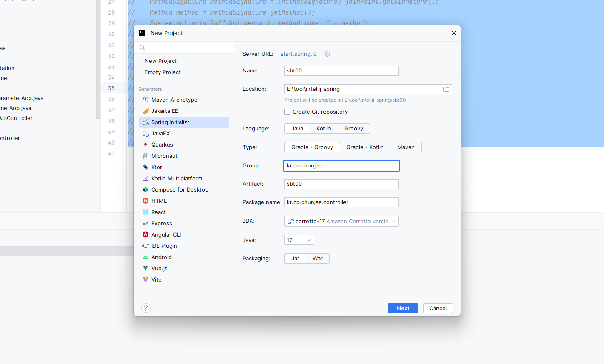604x364 pixels.
Task: Click the project Name field
Action: click(341, 71)
